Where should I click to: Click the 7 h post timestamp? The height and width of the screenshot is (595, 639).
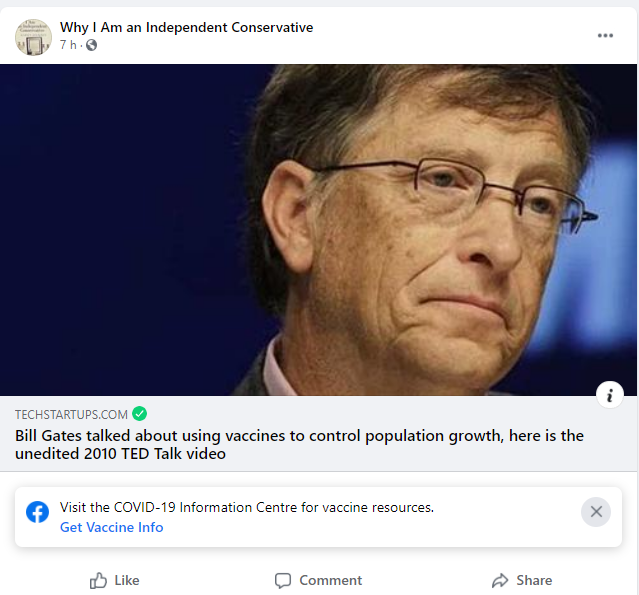tap(68, 45)
